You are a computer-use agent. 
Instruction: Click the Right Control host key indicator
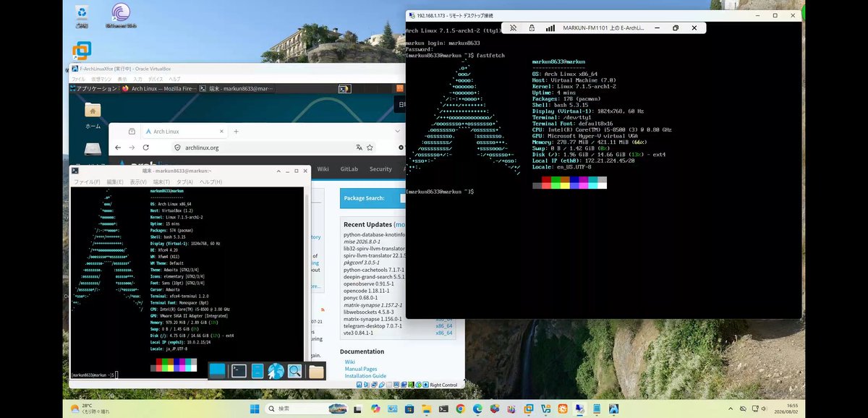443,385
